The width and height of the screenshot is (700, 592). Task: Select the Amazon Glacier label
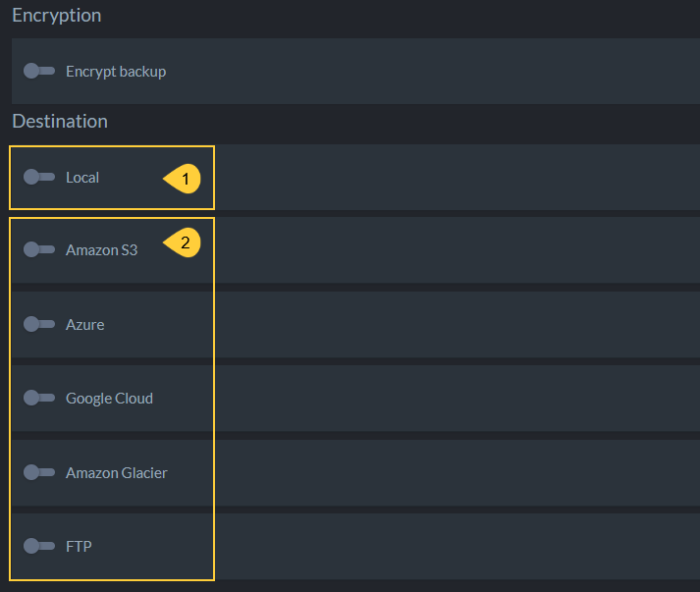(x=117, y=473)
